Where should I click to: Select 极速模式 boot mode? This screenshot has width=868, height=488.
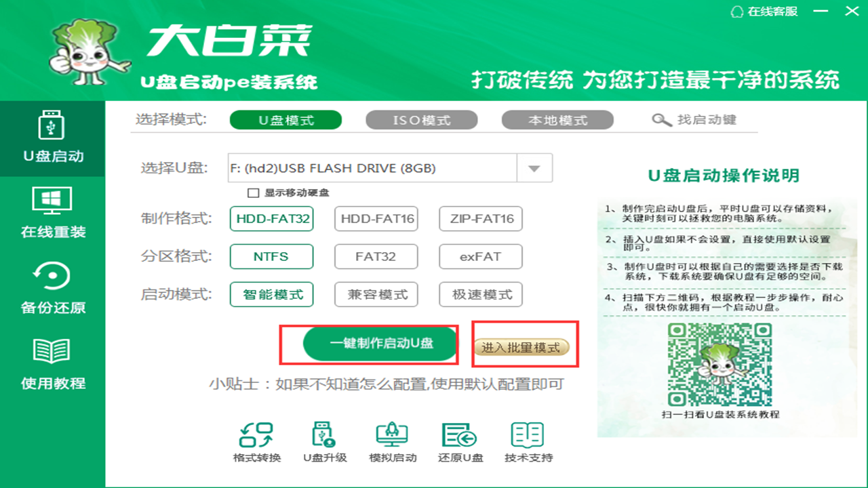tap(481, 295)
